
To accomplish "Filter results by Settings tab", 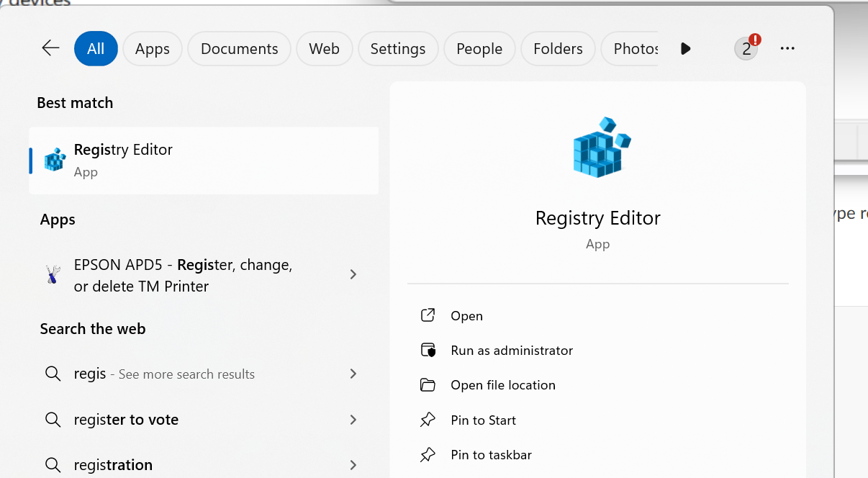I will [397, 48].
